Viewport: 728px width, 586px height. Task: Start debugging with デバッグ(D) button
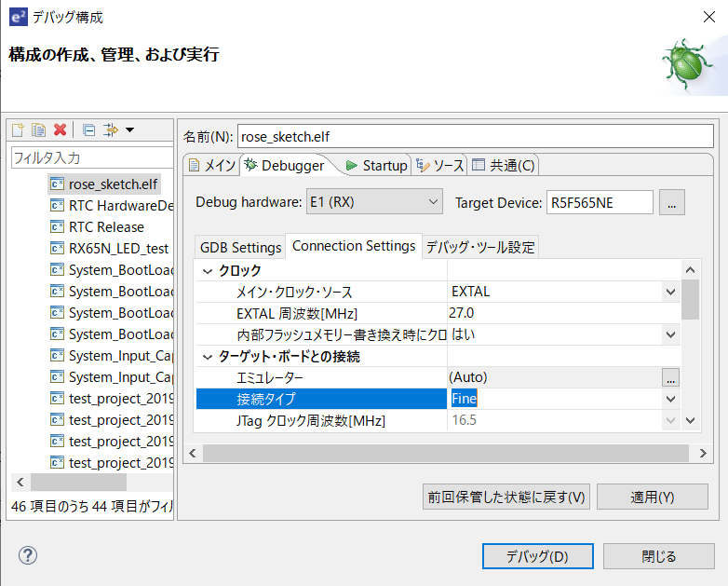click(538, 556)
